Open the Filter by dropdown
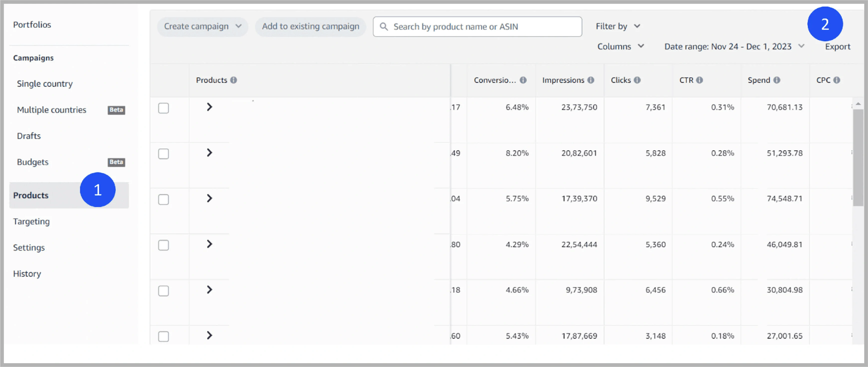This screenshot has width=868, height=367. point(618,26)
